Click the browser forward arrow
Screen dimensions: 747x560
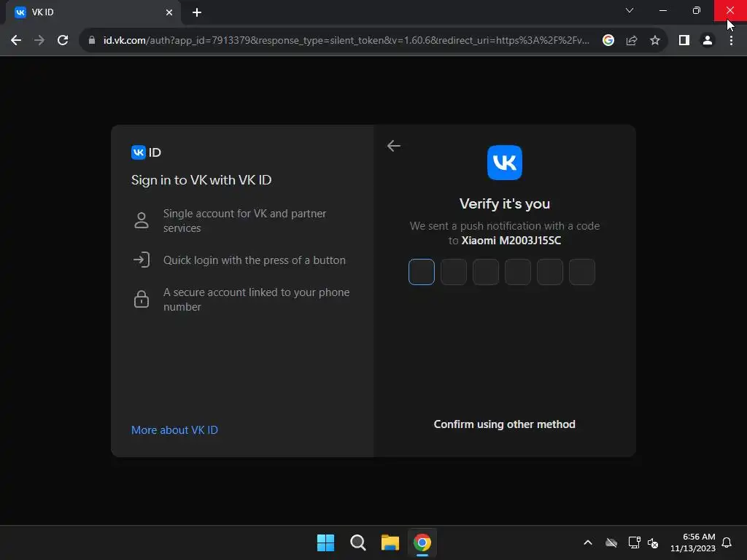(39, 41)
